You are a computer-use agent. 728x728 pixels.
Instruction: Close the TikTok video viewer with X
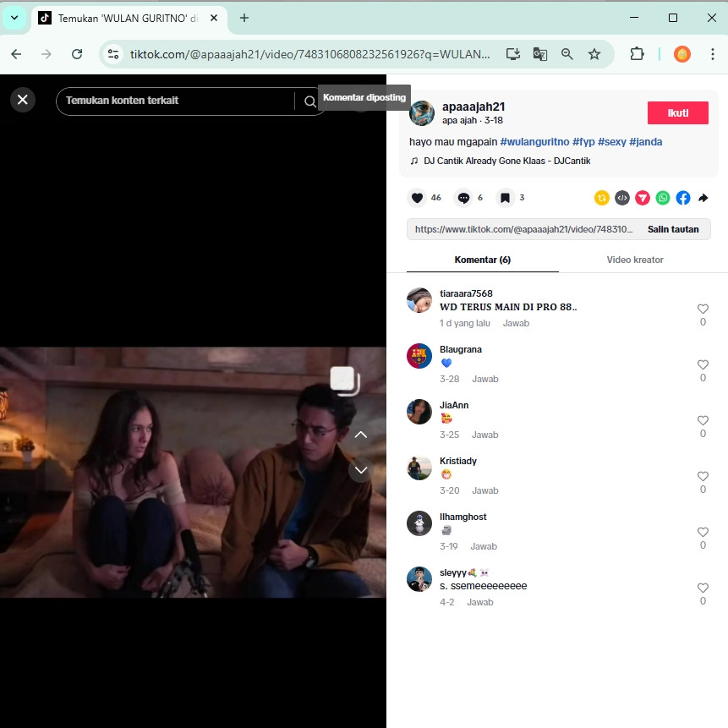22,100
